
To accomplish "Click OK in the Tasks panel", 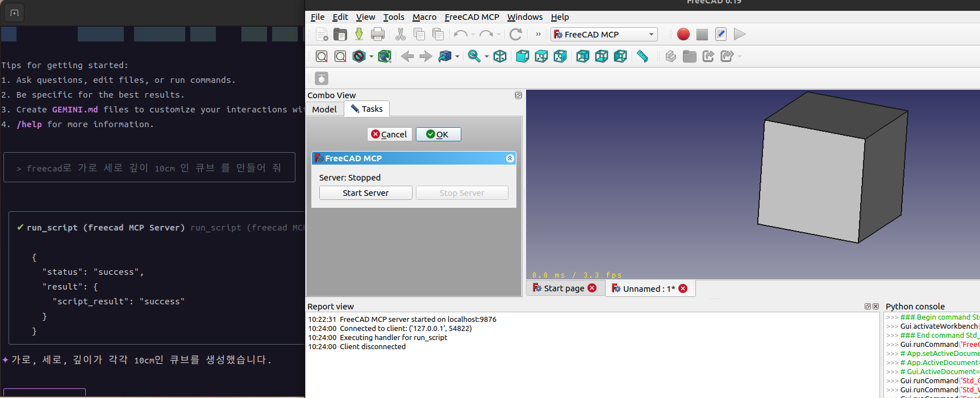I will click(x=438, y=135).
